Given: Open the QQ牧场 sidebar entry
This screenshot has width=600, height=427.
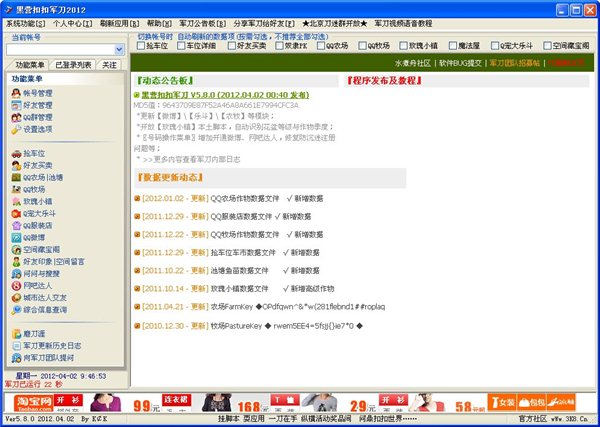Looking at the screenshot, I should pyautogui.click(x=34, y=189).
